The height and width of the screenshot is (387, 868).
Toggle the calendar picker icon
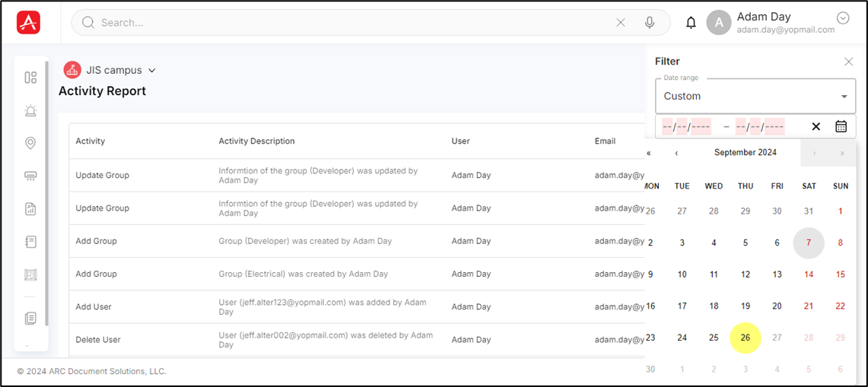click(841, 127)
